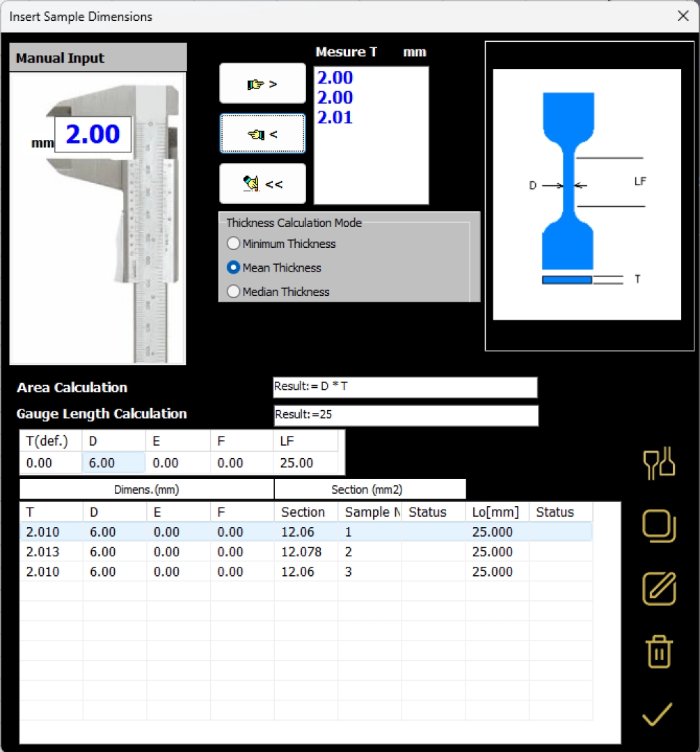The image size is (700, 752).
Task: Click the trash delete icon
Action: coord(658,652)
